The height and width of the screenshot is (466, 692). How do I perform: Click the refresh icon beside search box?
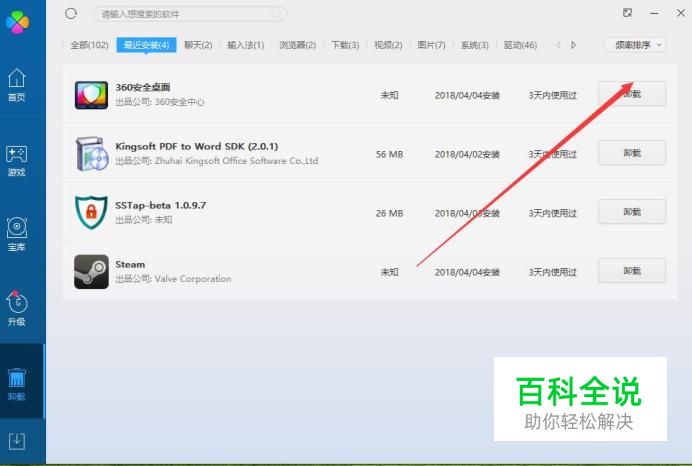(71, 14)
